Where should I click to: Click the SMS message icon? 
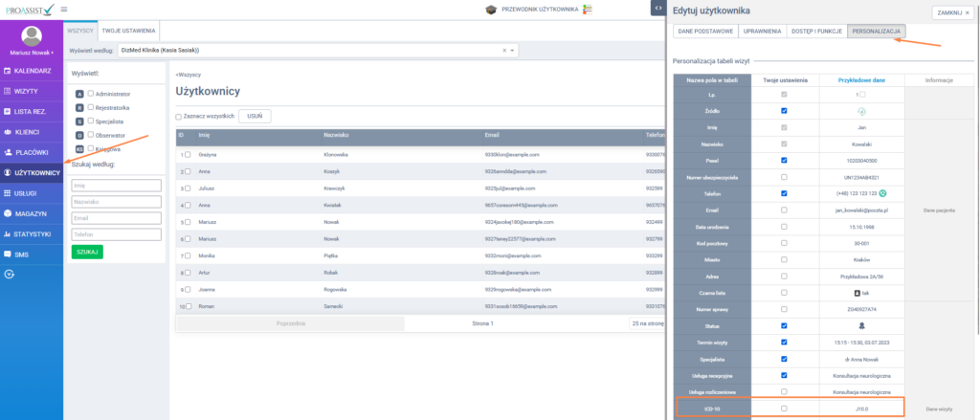(9, 254)
